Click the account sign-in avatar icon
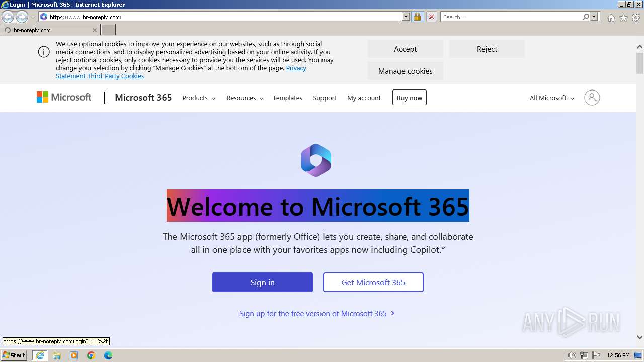The width and height of the screenshot is (644, 362). 592,98
